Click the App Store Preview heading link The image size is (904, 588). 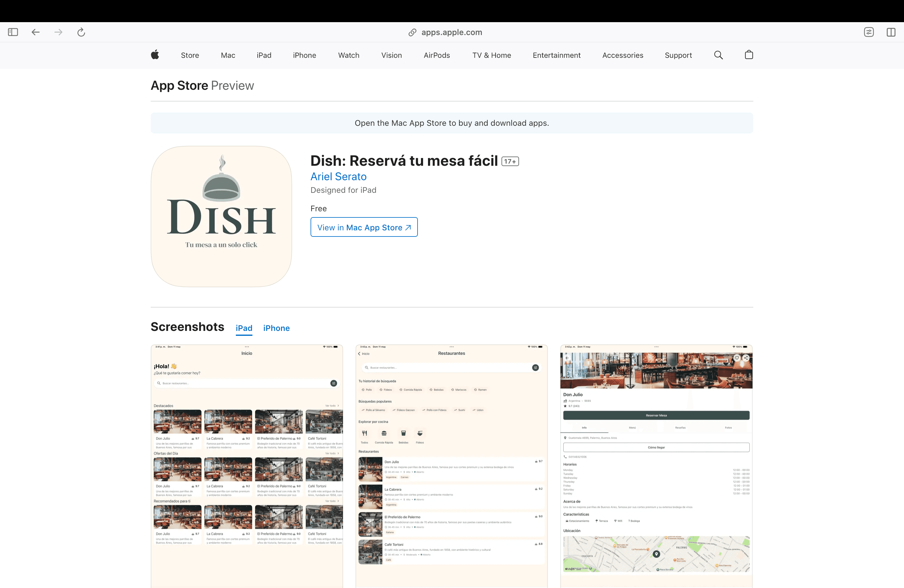(202, 86)
